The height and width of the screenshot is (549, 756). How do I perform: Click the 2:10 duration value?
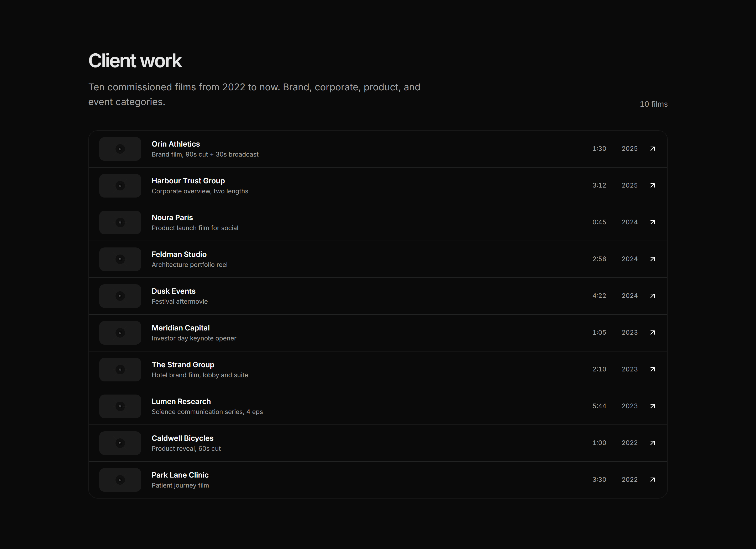click(x=599, y=369)
